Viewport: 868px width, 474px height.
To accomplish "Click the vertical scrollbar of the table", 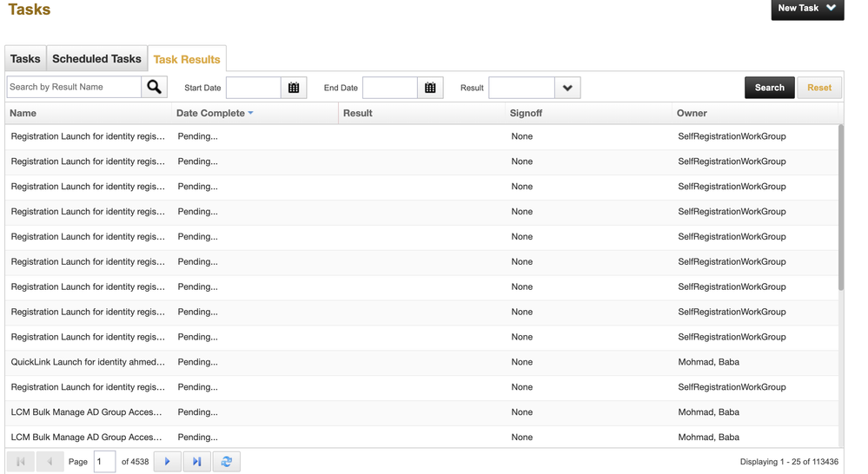I will [841, 207].
